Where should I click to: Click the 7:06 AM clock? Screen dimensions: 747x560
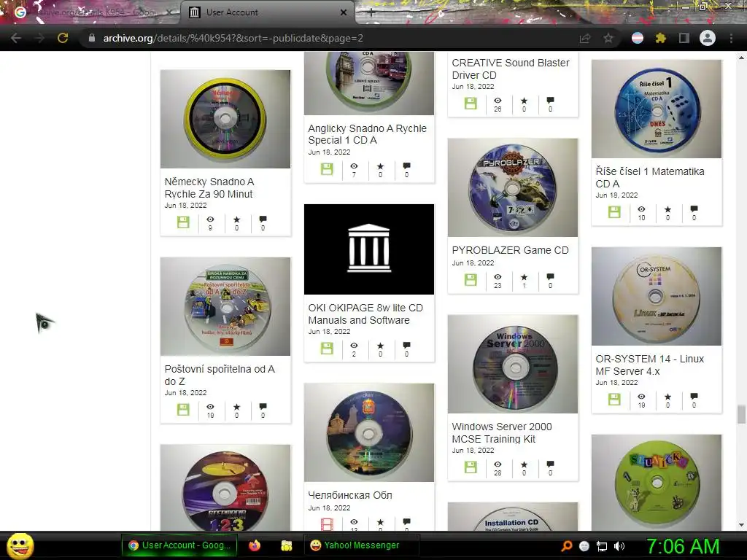(x=683, y=546)
